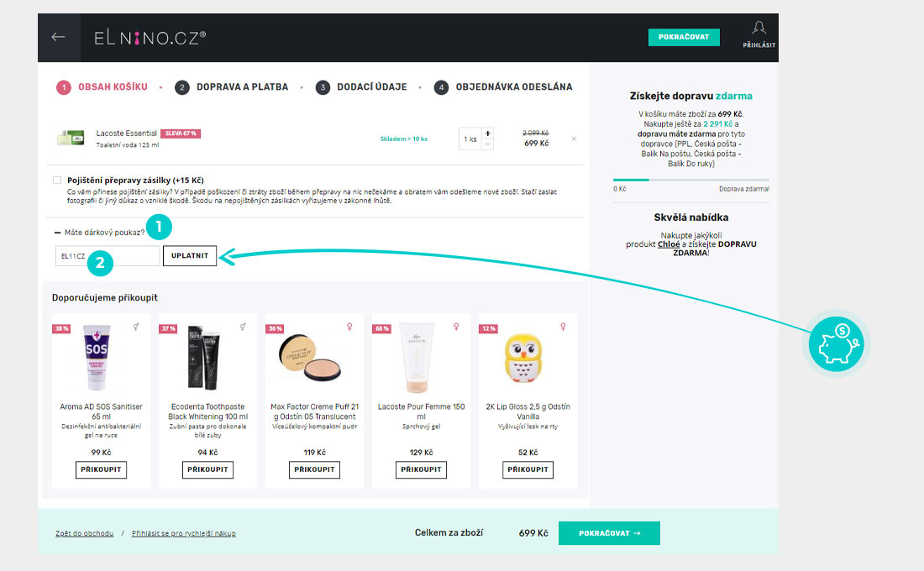Click the female icon on 2K Lip Gloss card
The image size is (924, 571).
pos(563,327)
